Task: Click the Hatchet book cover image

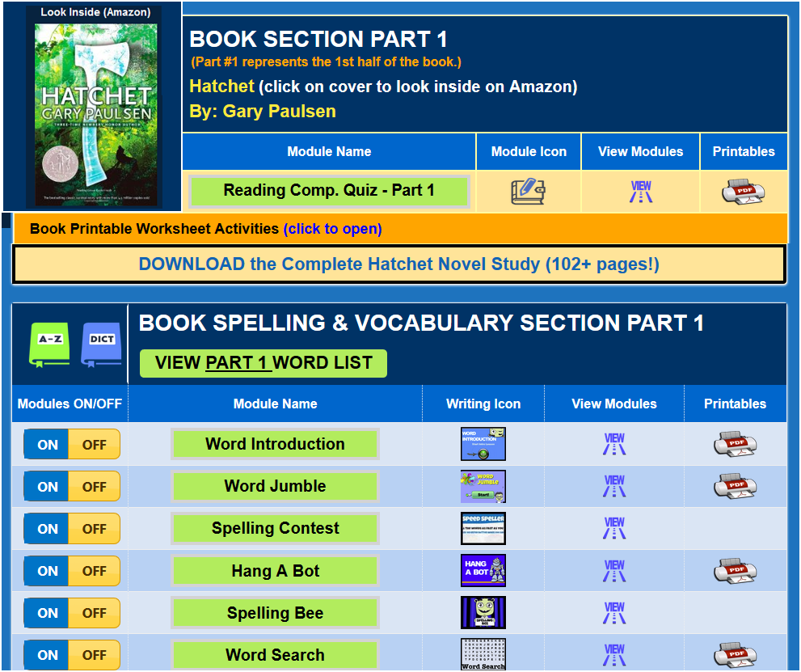Action: click(x=95, y=115)
